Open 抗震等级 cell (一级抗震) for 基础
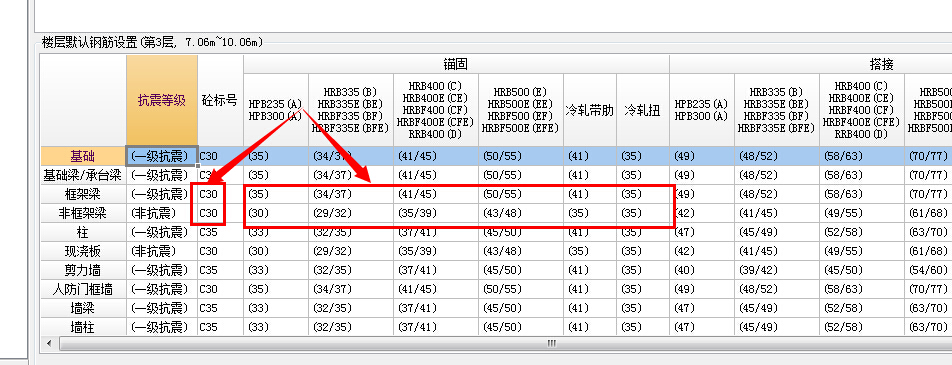 162,157
